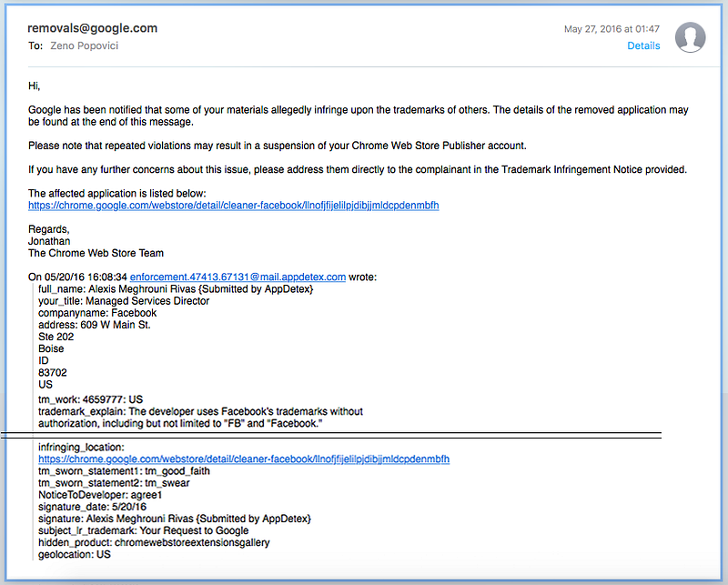This screenshot has width=728, height=585.
Task: Click the hidden_product: chromewebstoreextensionsgallery line
Action: (x=154, y=542)
